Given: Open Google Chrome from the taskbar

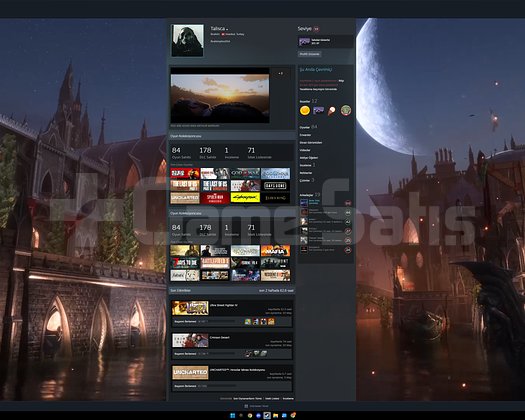Looking at the screenshot, I should tap(250, 415).
